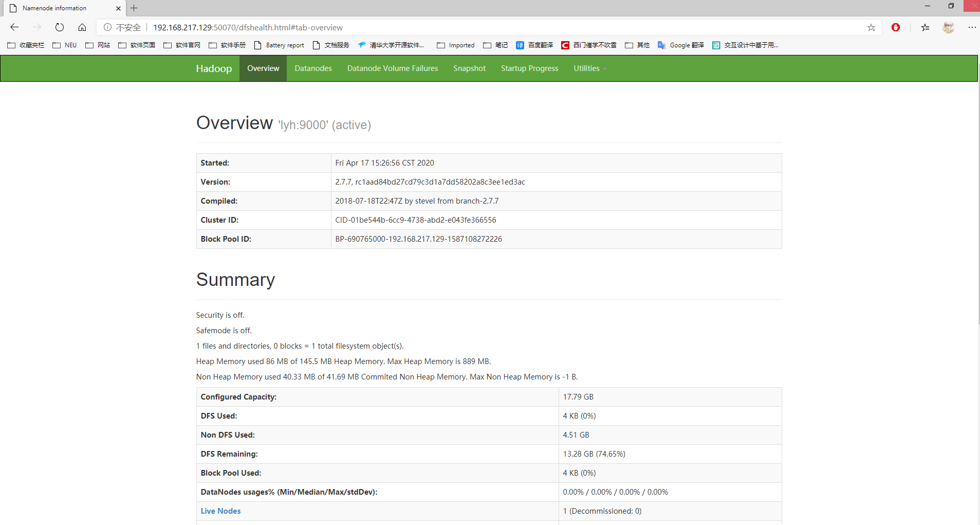980x525 pixels.
Task: Open the 软件手册 bookmark folder
Action: [x=227, y=45]
